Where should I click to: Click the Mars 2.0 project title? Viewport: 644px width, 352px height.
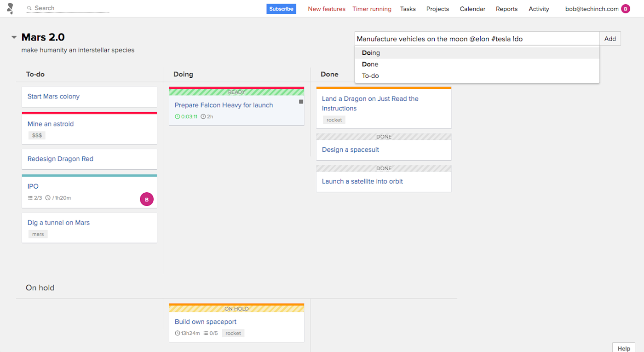[x=43, y=37]
